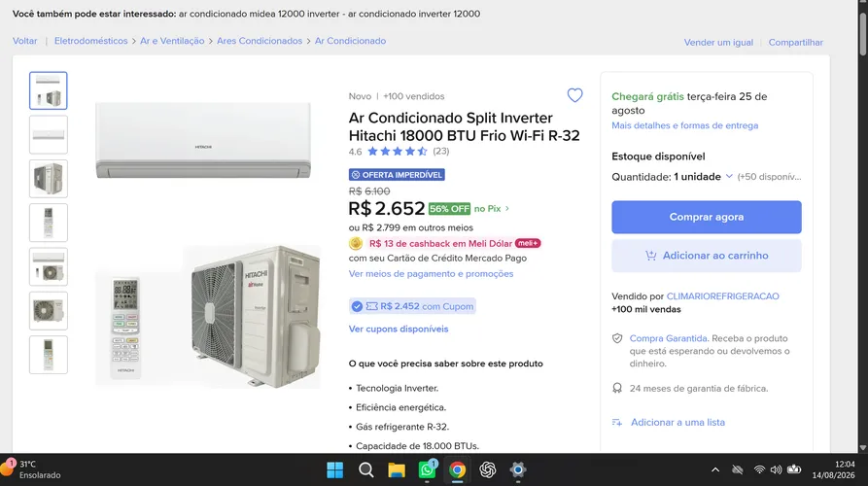Image resolution: width=868 pixels, height=486 pixels.
Task: Expand the no Pix discount chevron
Action: tap(507, 209)
